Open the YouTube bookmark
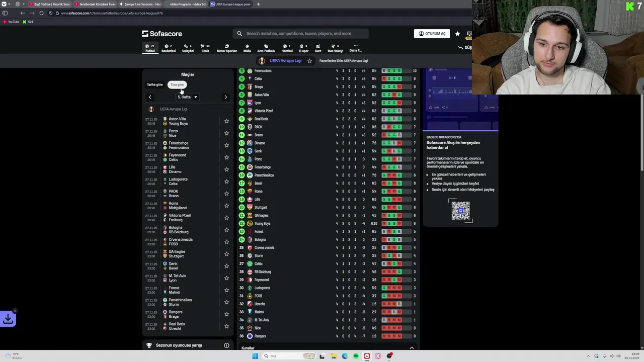 coord(11,22)
